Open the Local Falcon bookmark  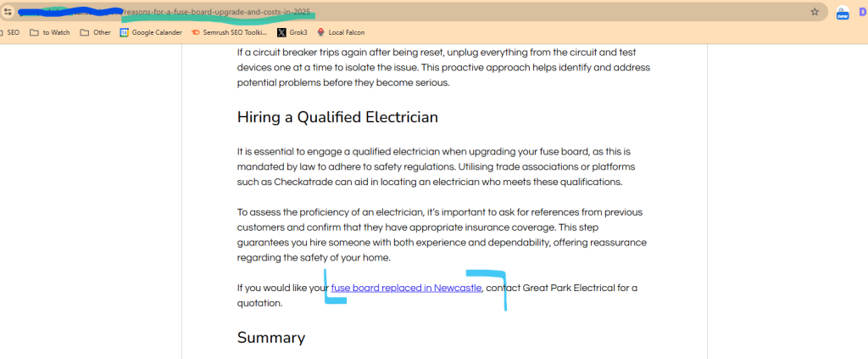(341, 33)
